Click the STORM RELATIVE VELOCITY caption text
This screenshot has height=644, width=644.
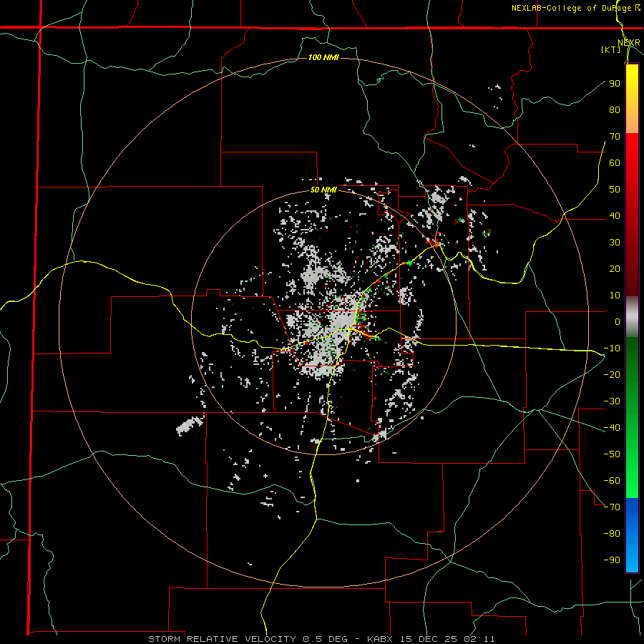point(223,639)
